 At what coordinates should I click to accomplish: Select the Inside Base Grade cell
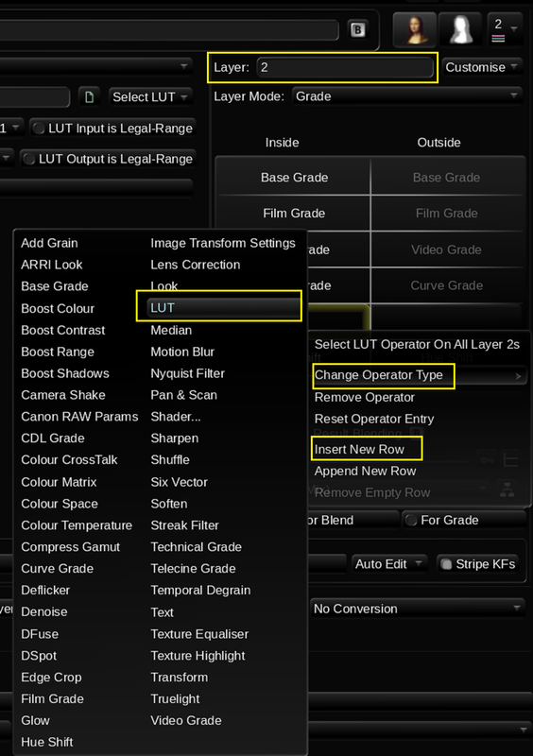294,178
